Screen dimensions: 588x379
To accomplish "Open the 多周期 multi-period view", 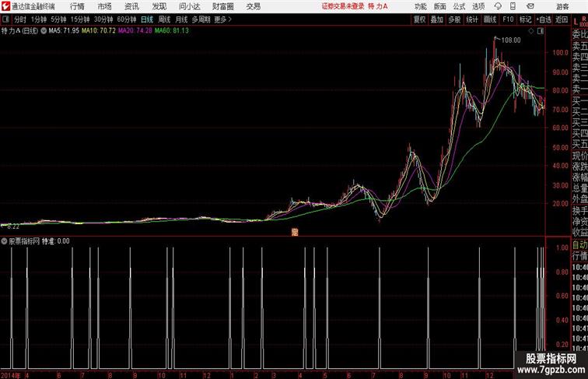I will click(x=201, y=19).
